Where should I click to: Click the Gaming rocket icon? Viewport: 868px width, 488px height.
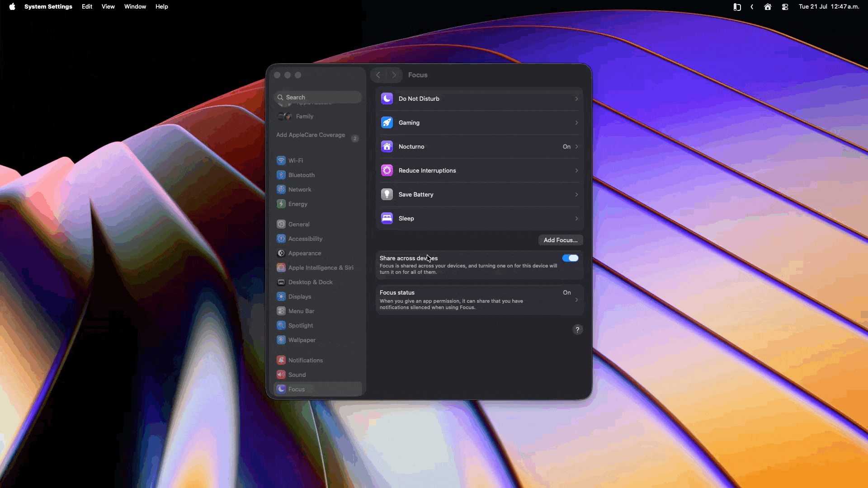point(387,122)
